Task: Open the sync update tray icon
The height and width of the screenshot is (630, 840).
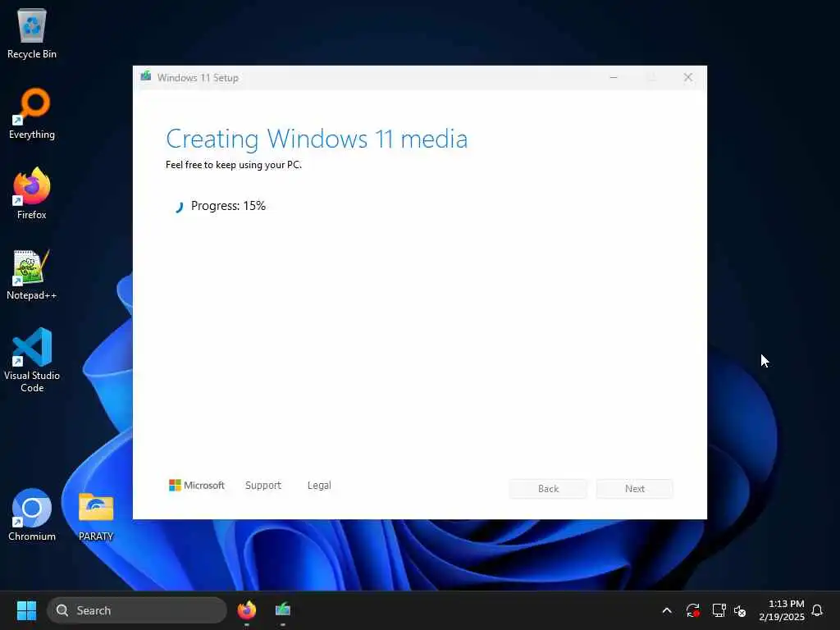Action: [x=692, y=610]
